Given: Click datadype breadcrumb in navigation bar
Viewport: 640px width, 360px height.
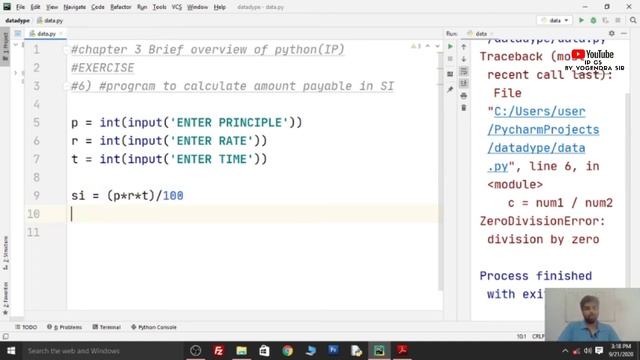Looking at the screenshot, I should click(x=18, y=20).
